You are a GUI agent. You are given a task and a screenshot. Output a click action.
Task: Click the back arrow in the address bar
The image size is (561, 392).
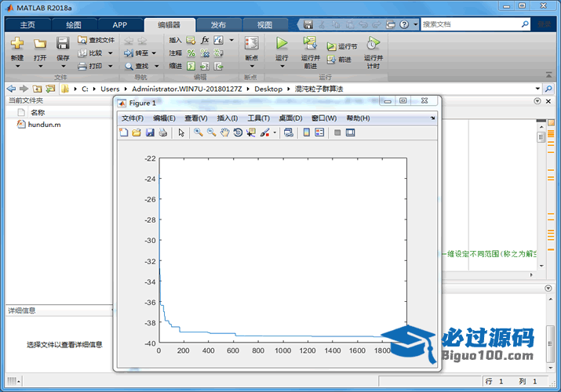[x=12, y=89]
